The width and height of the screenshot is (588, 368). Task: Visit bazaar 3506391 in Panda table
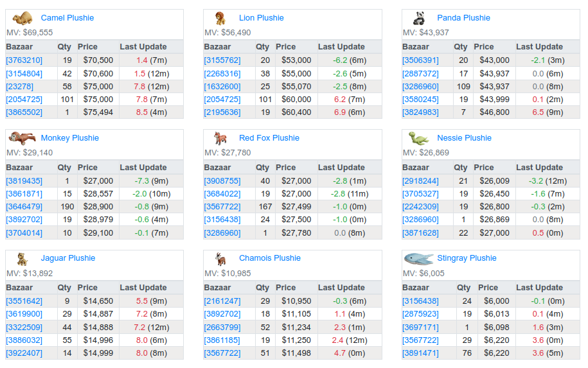pos(420,60)
